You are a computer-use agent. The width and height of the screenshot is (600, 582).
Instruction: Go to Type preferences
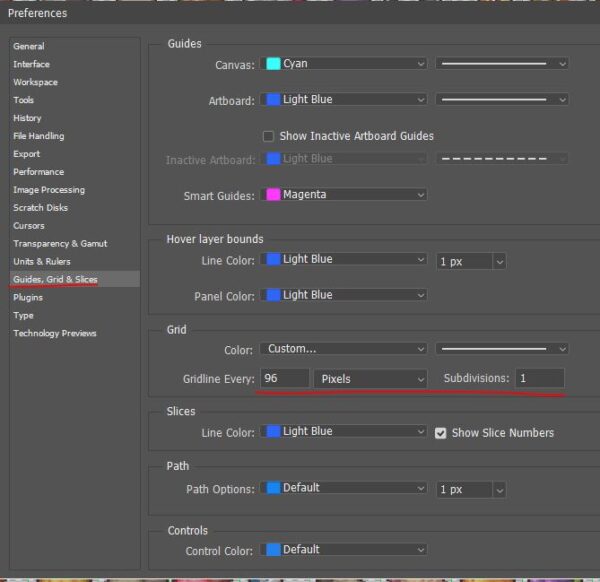[x=23, y=316]
